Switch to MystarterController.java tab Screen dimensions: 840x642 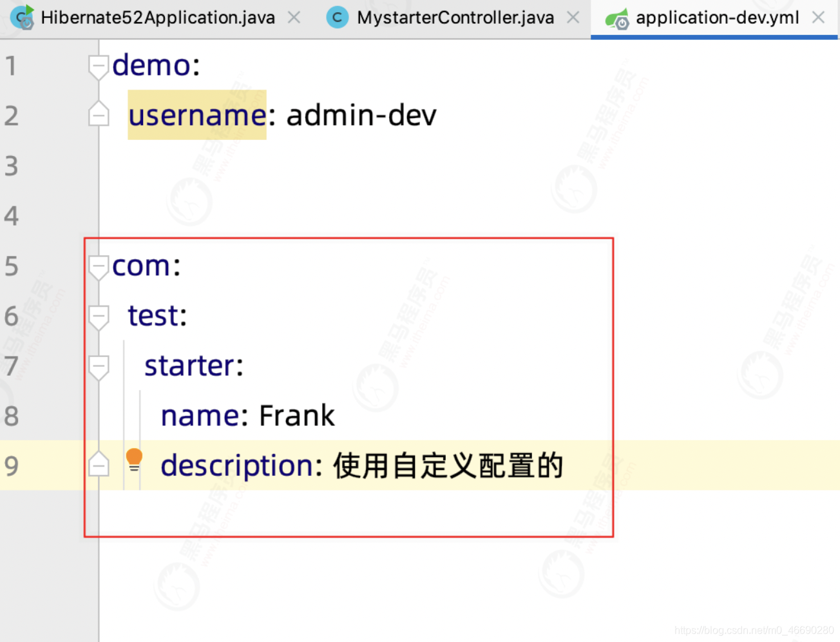pos(455,17)
